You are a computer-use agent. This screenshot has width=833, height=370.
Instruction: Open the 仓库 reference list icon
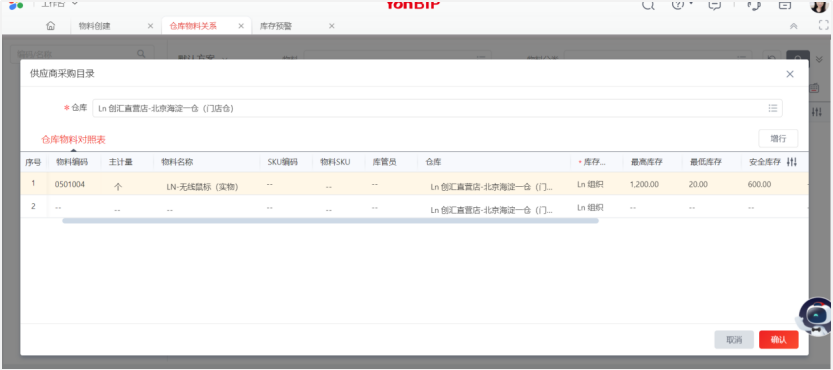(x=772, y=108)
